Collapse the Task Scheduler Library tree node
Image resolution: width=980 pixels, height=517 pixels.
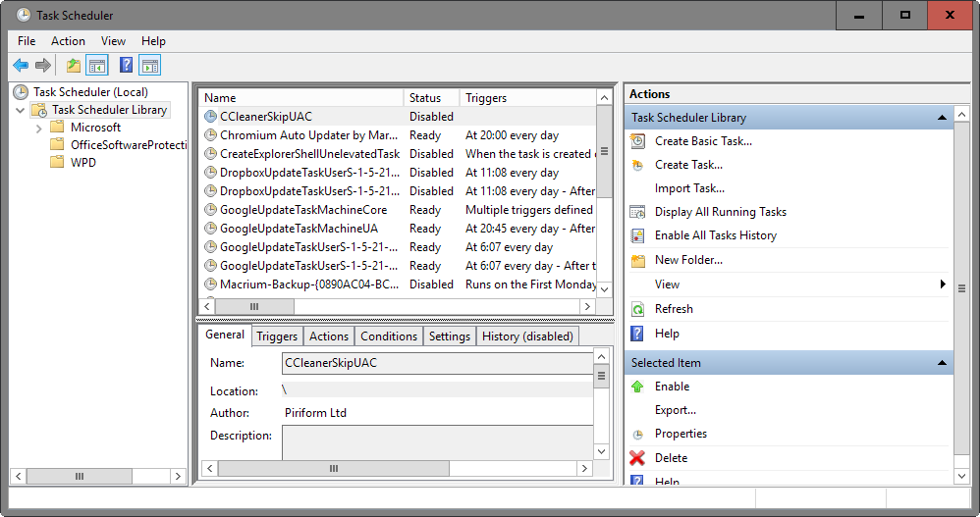coord(21,110)
